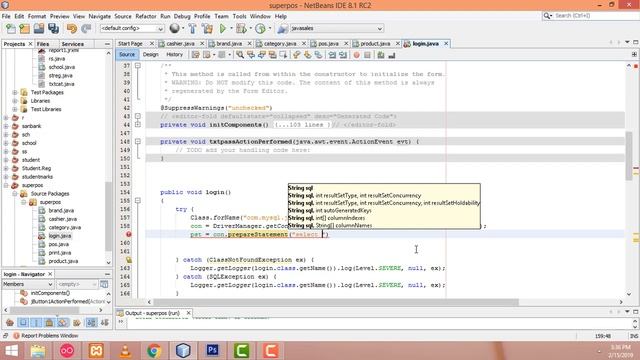The height and width of the screenshot is (360, 640).
Task: Open Chrome from the taskbar
Action: click(154, 350)
